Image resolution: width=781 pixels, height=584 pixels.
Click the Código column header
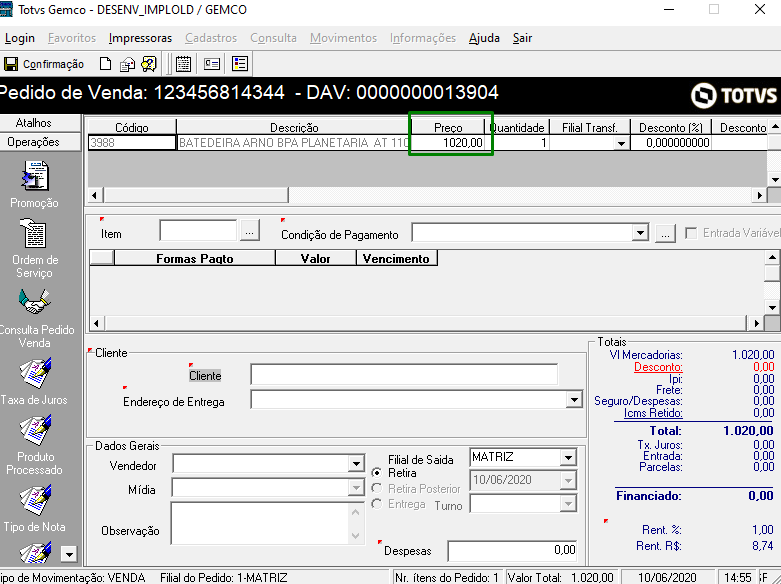[x=131, y=128]
